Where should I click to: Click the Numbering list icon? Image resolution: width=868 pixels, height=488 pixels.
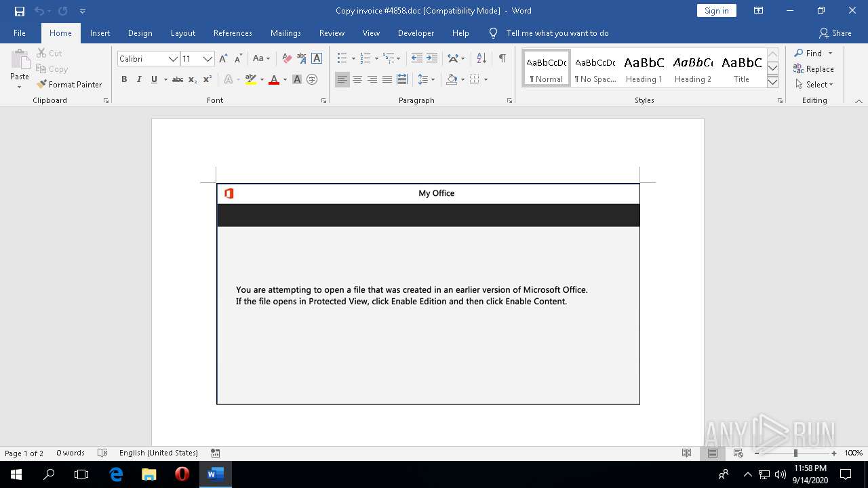coord(366,59)
